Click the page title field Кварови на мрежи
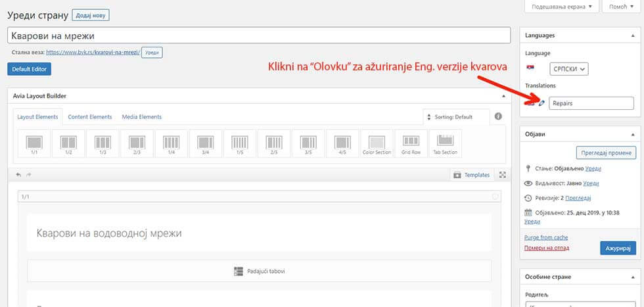This screenshot has width=644, height=307. point(259,35)
